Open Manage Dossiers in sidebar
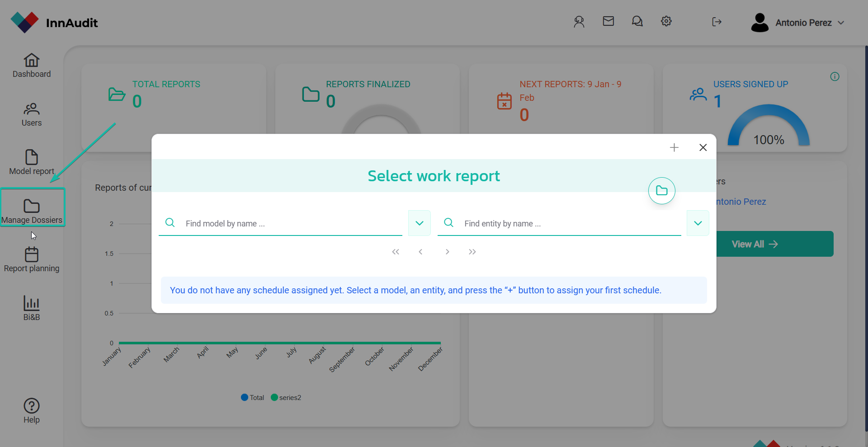This screenshot has width=868, height=447. (x=32, y=211)
